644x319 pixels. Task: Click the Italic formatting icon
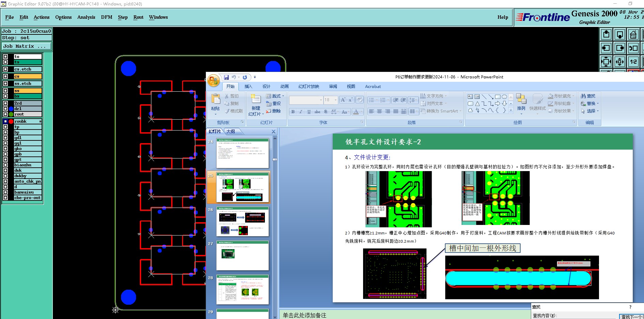click(x=301, y=111)
